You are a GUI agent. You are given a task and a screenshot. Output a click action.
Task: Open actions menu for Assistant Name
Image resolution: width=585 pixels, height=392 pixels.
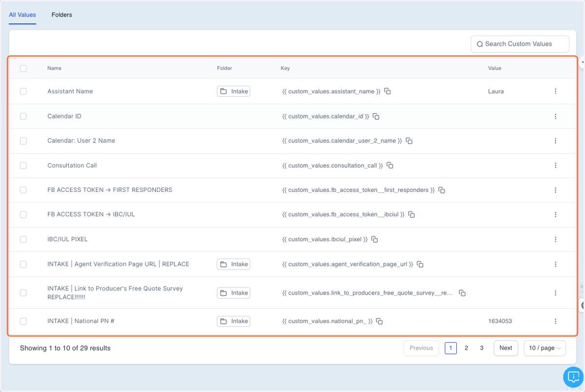click(x=555, y=91)
